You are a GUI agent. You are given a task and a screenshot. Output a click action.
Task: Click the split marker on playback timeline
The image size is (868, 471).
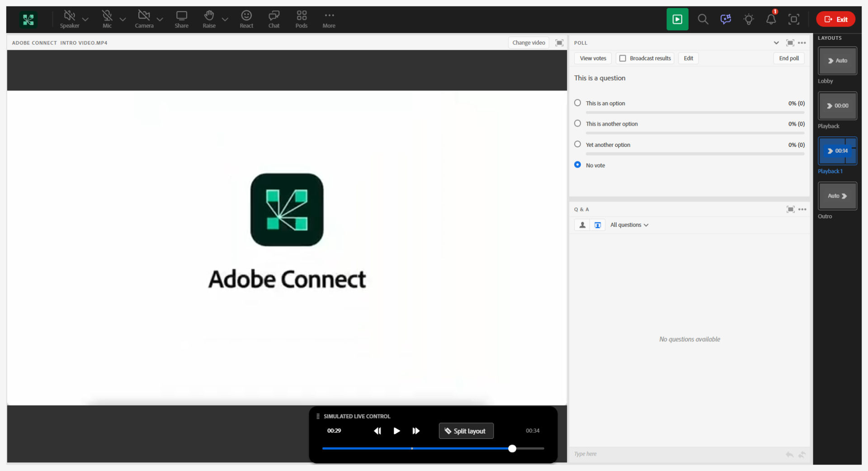click(x=412, y=449)
